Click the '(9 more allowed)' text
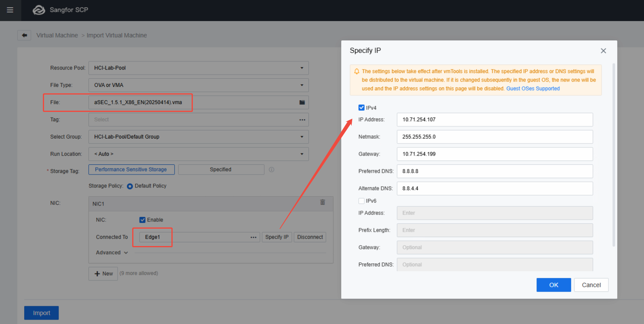Viewport: 644px width, 324px height. (139, 274)
